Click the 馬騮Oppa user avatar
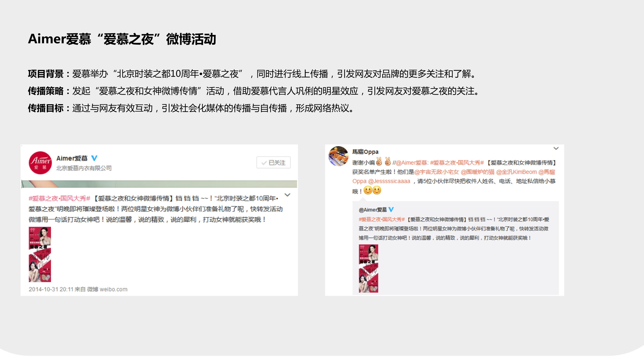644x362 pixels. [339, 156]
